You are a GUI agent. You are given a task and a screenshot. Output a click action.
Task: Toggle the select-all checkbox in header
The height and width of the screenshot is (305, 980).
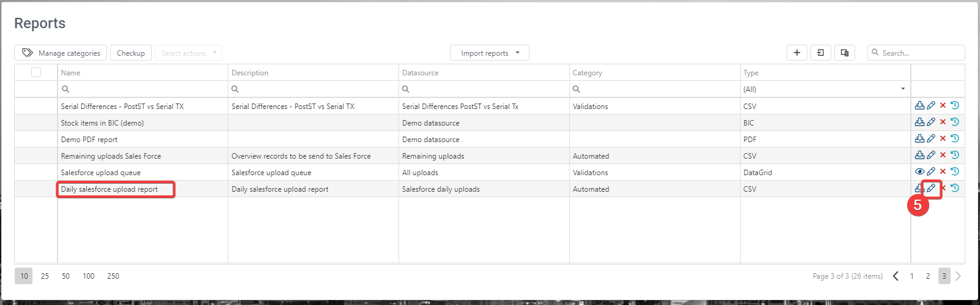(x=36, y=72)
